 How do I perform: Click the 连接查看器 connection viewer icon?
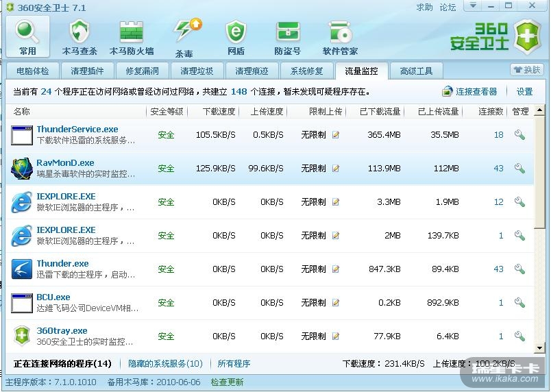[447, 91]
